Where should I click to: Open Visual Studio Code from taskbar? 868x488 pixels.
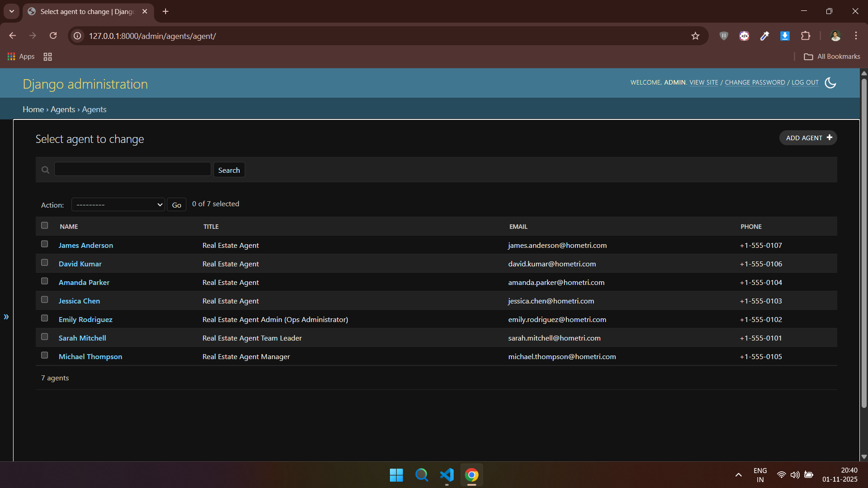click(x=447, y=475)
